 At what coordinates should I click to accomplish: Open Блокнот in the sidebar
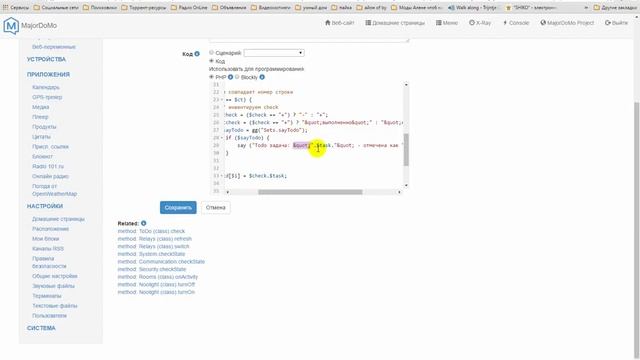(x=42, y=156)
